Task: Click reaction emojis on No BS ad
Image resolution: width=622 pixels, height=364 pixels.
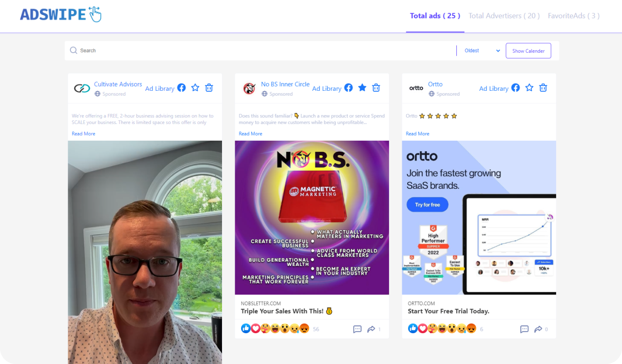Action: coord(275,329)
